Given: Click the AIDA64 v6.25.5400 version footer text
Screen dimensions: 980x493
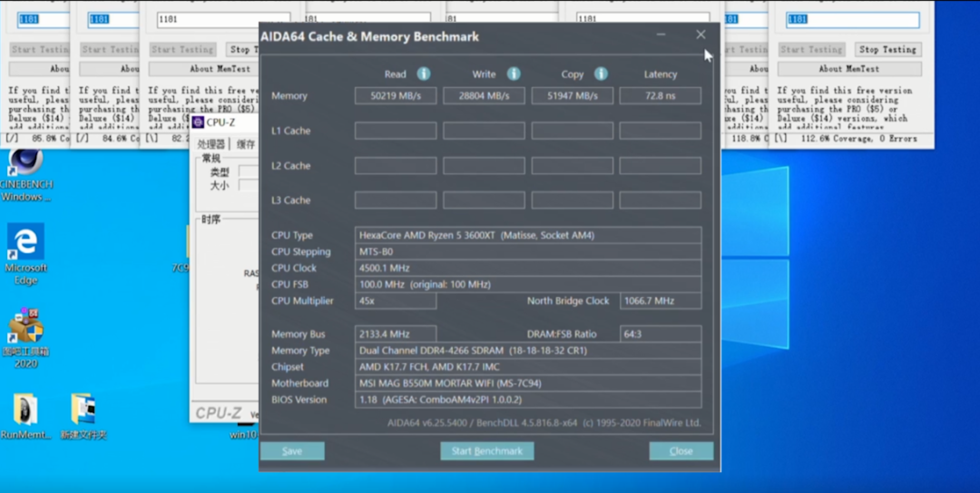Looking at the screenshot, I should pos(544,423).
